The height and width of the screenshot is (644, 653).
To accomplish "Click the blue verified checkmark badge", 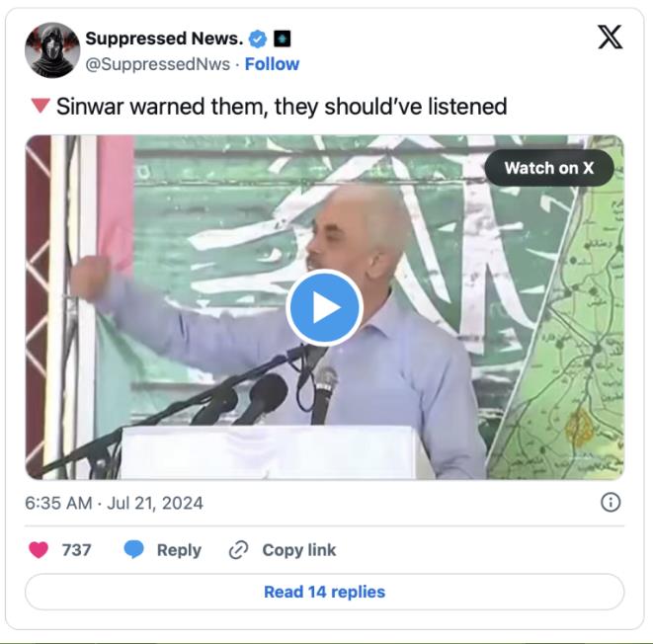I will pyautogui.click(x=258, y=40).
